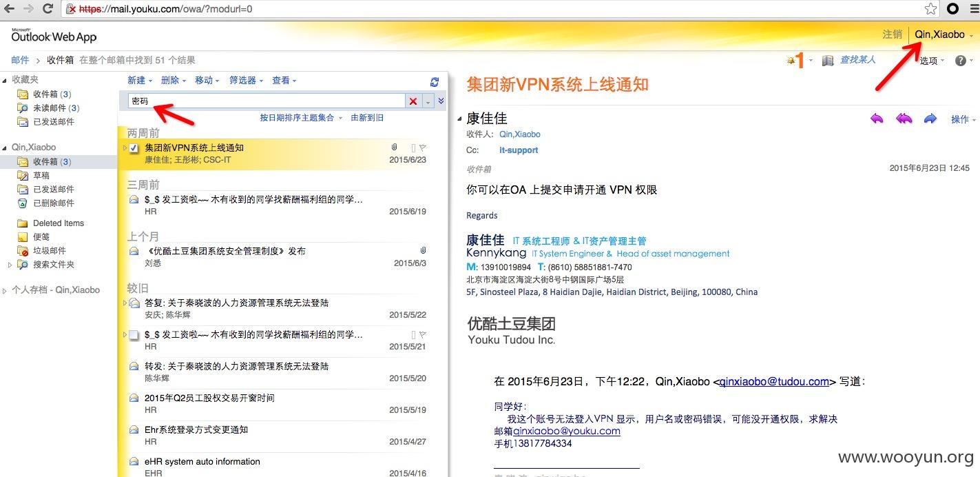Open 未读邮件 (3) favorites folder
The image size is (980, 477).
pos(56,108)
